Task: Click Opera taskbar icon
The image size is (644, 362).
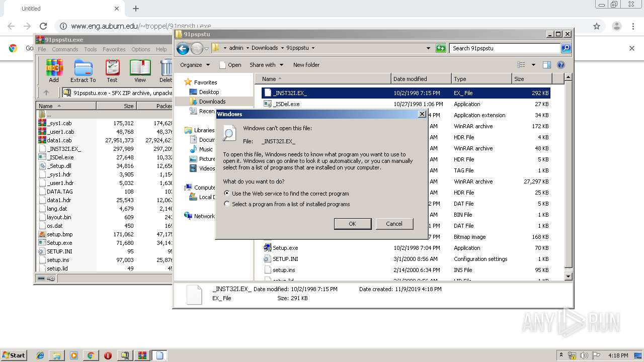Action: pos(108,355)
